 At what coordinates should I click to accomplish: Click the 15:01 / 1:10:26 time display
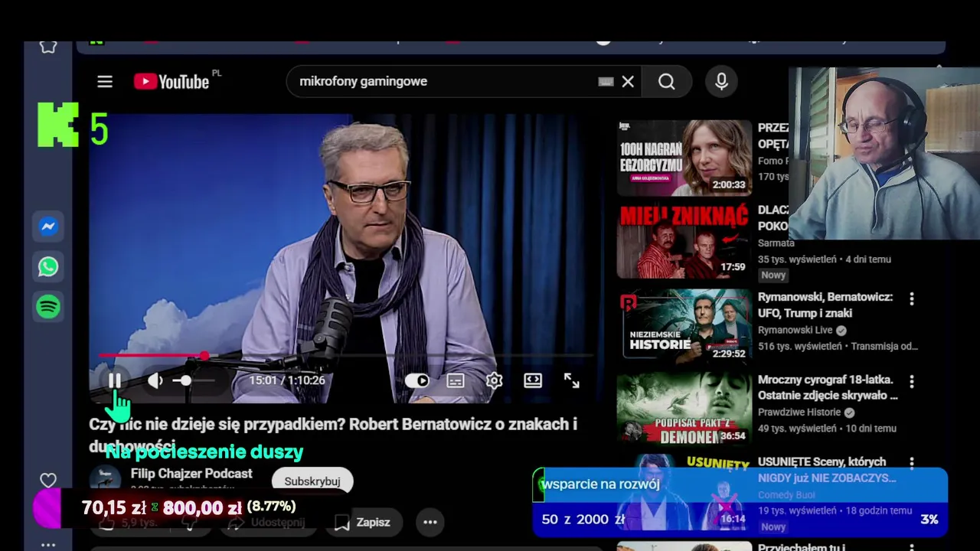click(287, 380)
